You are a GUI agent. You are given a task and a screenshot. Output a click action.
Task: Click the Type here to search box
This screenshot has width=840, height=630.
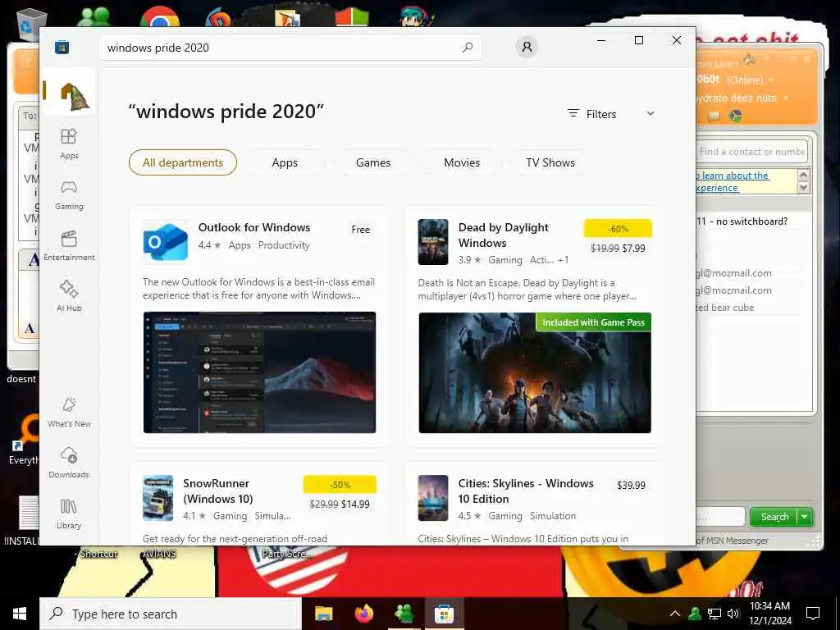[x=171, y=614]
